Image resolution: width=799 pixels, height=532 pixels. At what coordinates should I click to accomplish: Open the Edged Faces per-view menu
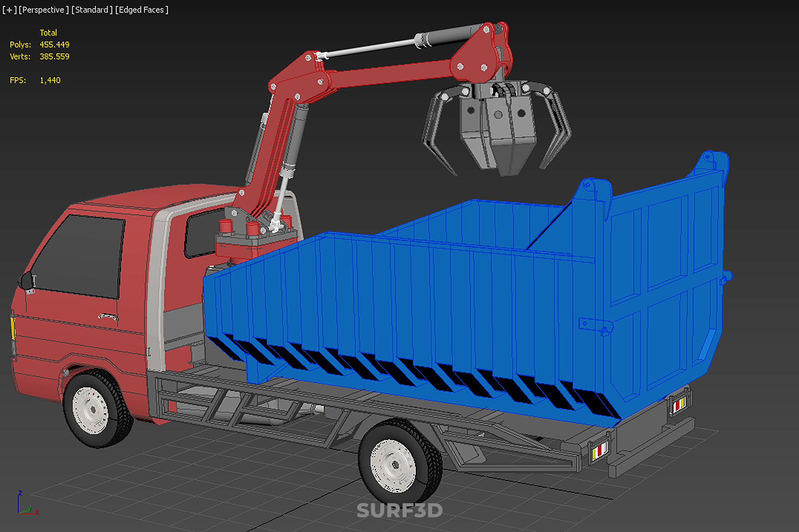pyautogui.click(x=141, y=10)
